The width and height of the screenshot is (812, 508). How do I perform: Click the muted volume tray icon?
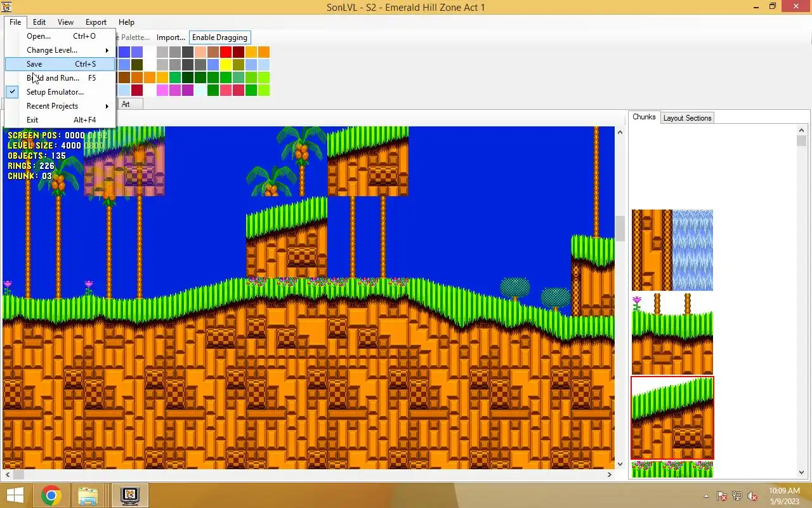pos(752,496)
